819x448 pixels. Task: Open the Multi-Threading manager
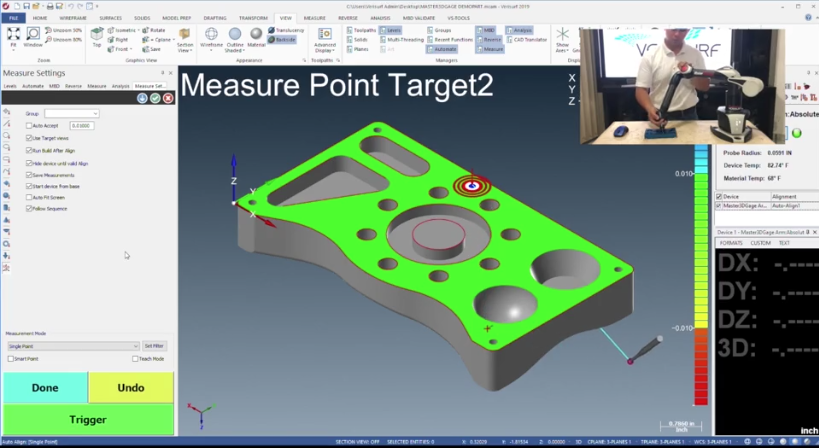402,40
